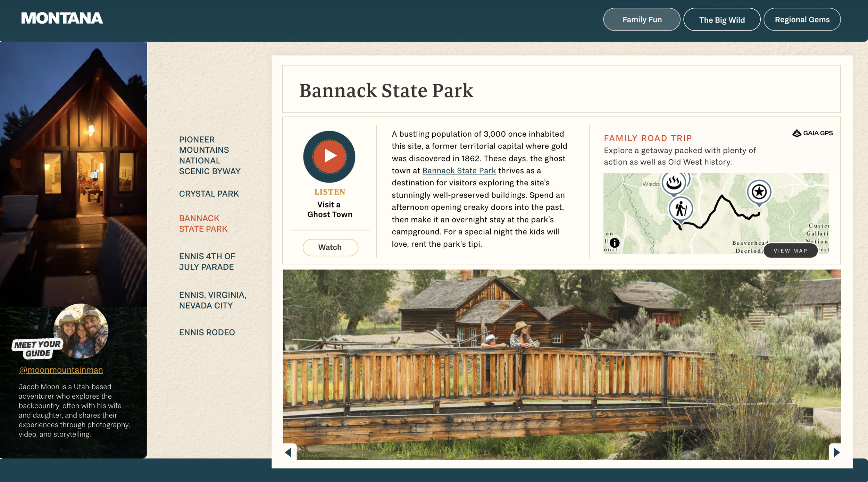This screenshot has height=482, width=868.
Task: Select Ennis Rodeo in side list
Action: [207, 332]
